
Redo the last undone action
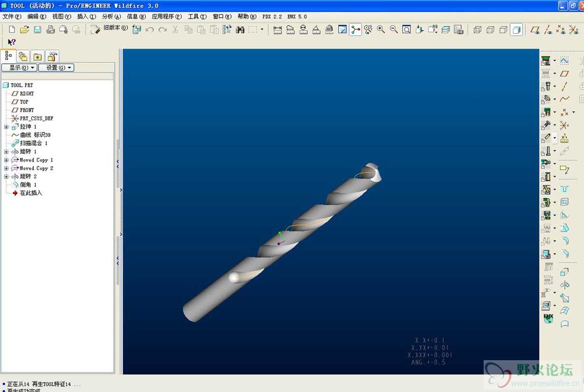163,29
